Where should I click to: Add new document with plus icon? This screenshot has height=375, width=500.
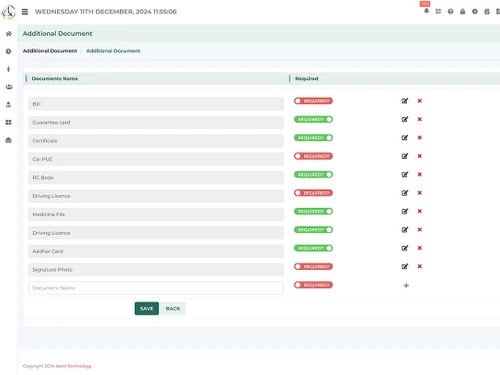tap(406, 285)
